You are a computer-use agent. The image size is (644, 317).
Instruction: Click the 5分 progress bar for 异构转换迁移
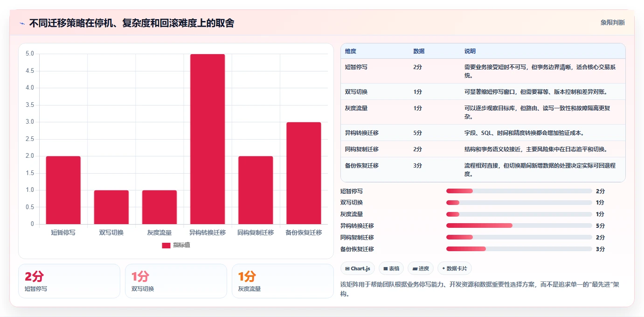519,225
